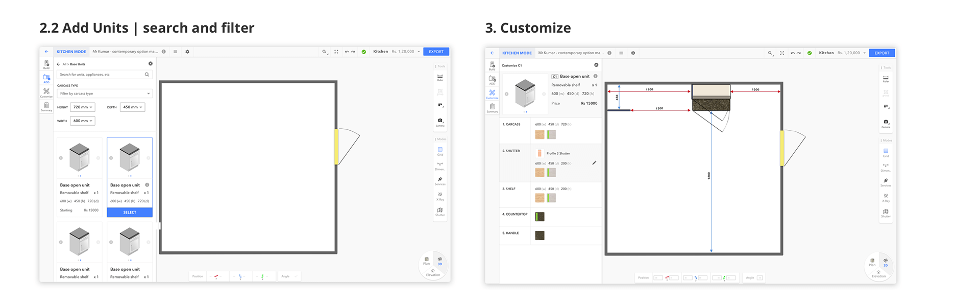Select the Ruler tool in the Add Units window
This screenshot has width=980, height=305.
[x=440, y=78]
